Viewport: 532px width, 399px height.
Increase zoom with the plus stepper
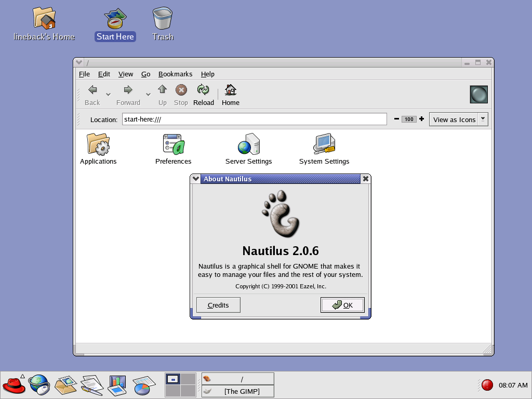tap(421, 119)
